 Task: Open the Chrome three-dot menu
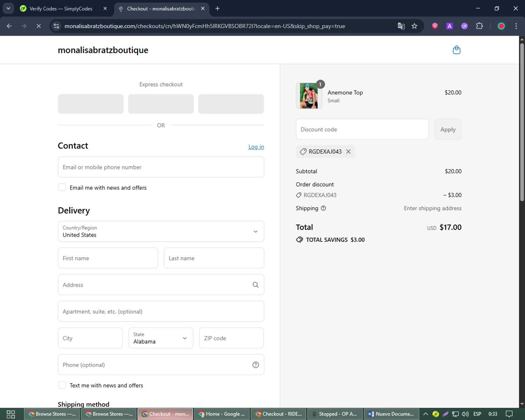point(516,26)
